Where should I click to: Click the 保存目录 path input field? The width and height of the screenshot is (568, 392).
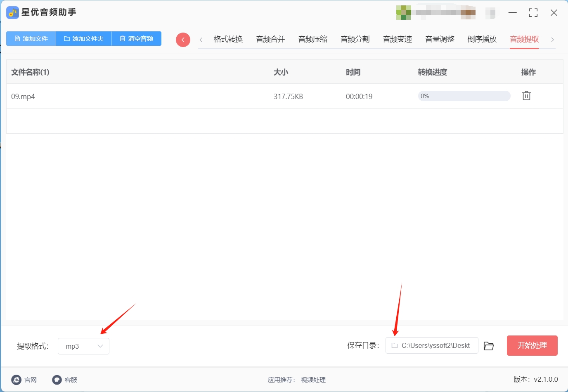(432, 345)
